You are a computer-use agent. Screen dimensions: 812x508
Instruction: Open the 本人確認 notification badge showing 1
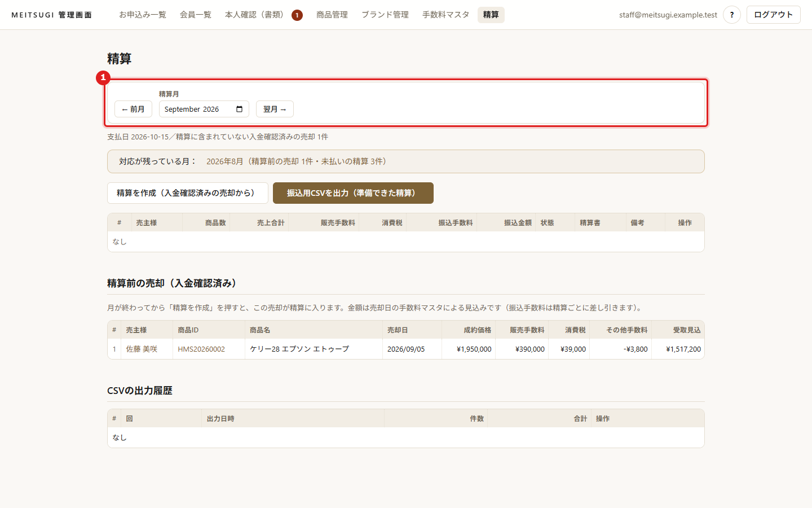pos(297,15)
